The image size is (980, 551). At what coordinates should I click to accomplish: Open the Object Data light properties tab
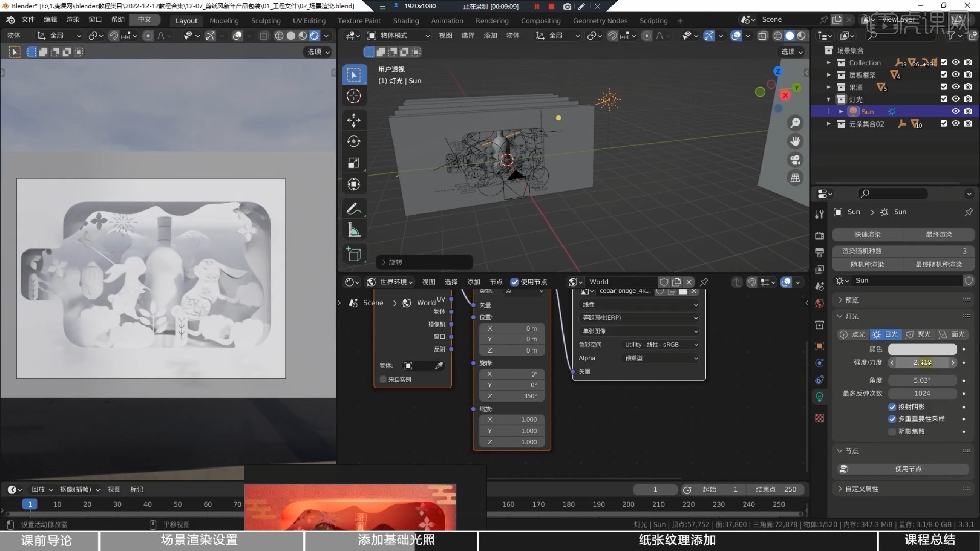click(x=819, y=397)
